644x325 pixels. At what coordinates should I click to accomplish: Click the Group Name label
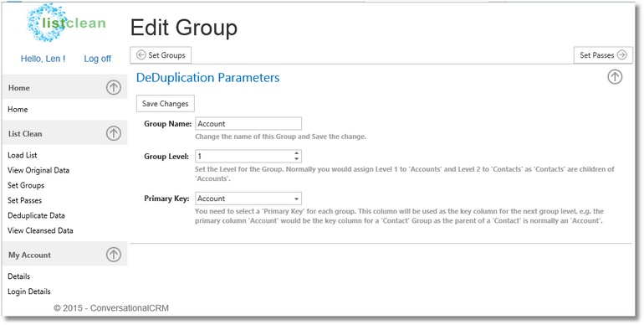[167, 123]
